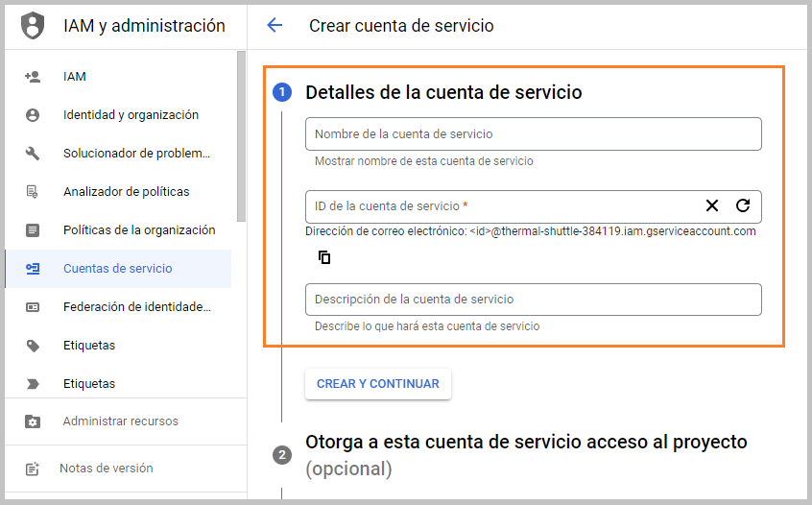Click the Administrar recursos folder gear icon
The image size is (812, 505).
33,421
